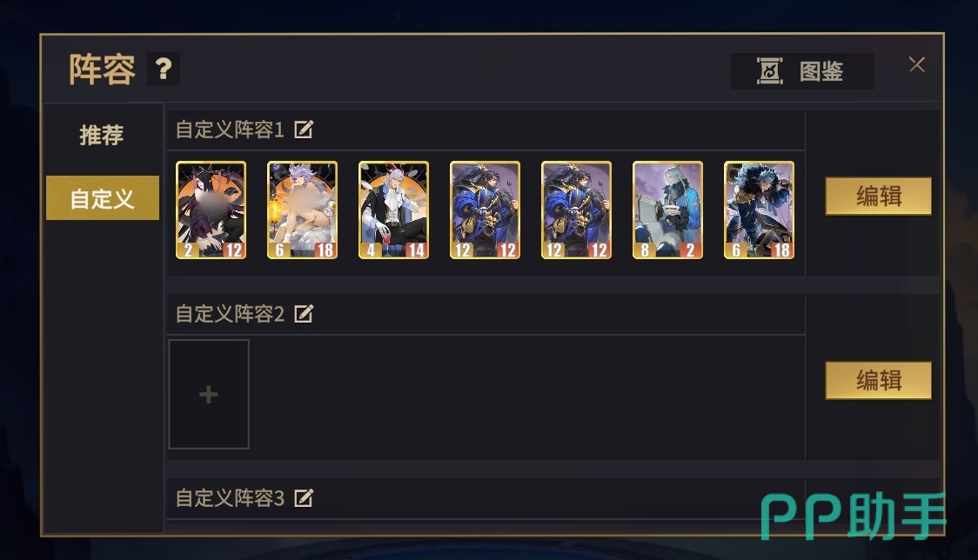978x560 pixels.
Task: Click the rename icon beside 自定义阵容1
Action: click(304, 130)
